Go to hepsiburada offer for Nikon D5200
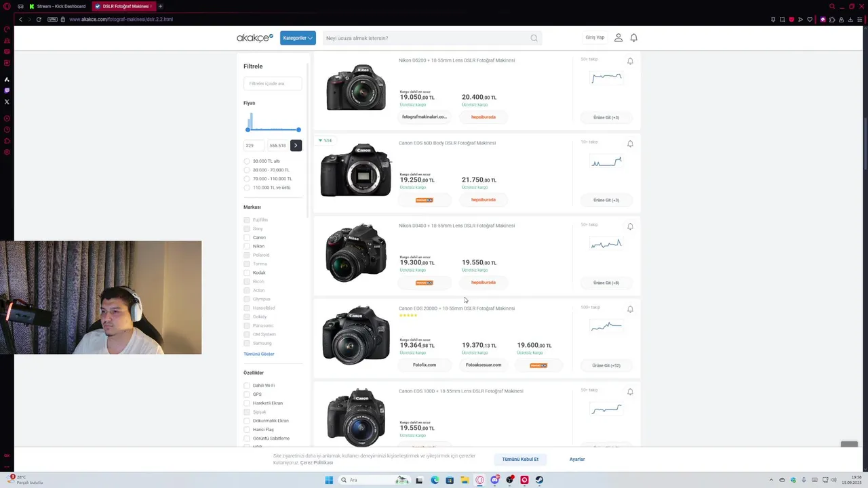The image size is (868, 488). coord(484,117)
